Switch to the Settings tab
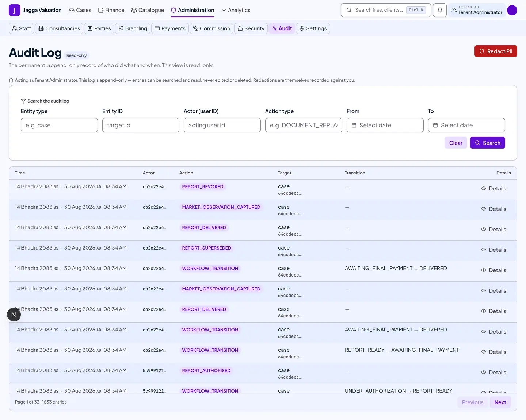 313,28
